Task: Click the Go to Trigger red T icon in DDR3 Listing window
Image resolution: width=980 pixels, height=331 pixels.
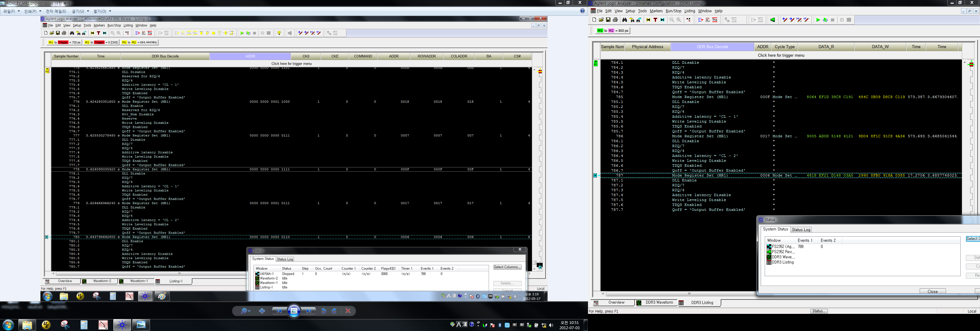Action: (655, 20)
